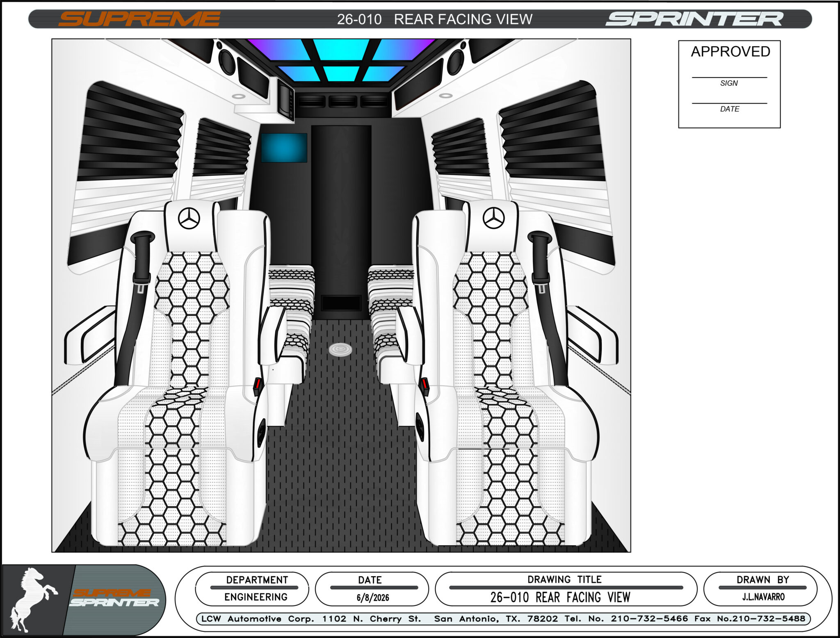Screen dimensions: 840x638
Task: Click the red buckle on left seat
Action: coord(258,384)
